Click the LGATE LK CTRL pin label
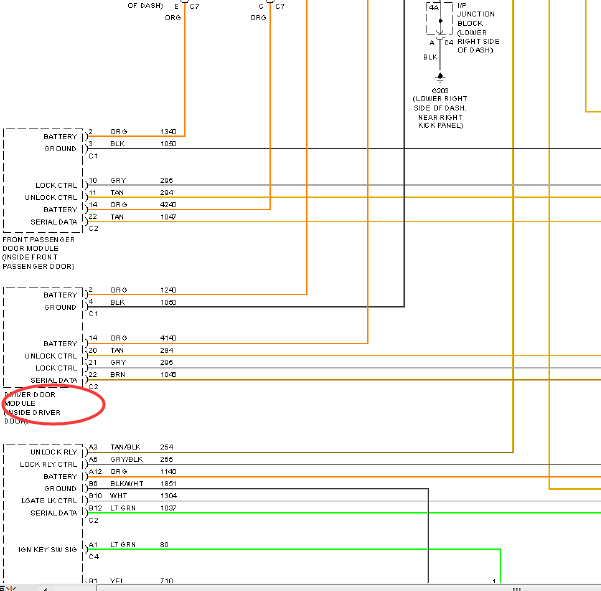Screen dimensions: 601x591 pos(49,501)
